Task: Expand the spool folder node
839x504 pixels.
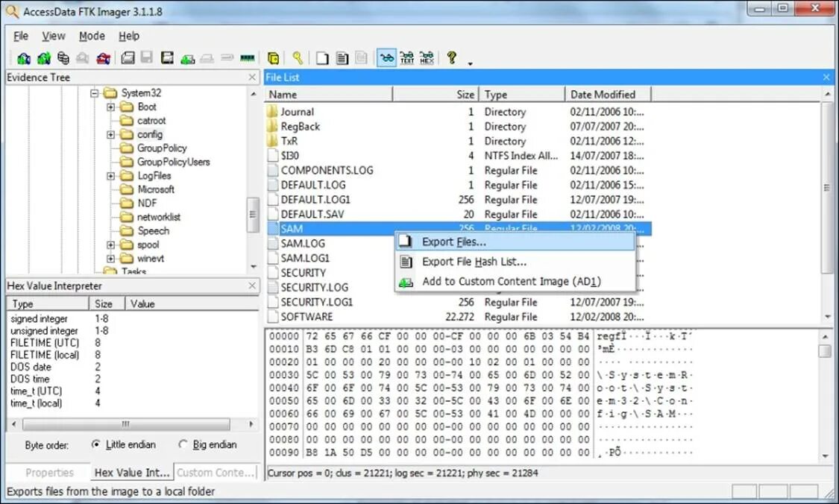Action: pos(111,245)
